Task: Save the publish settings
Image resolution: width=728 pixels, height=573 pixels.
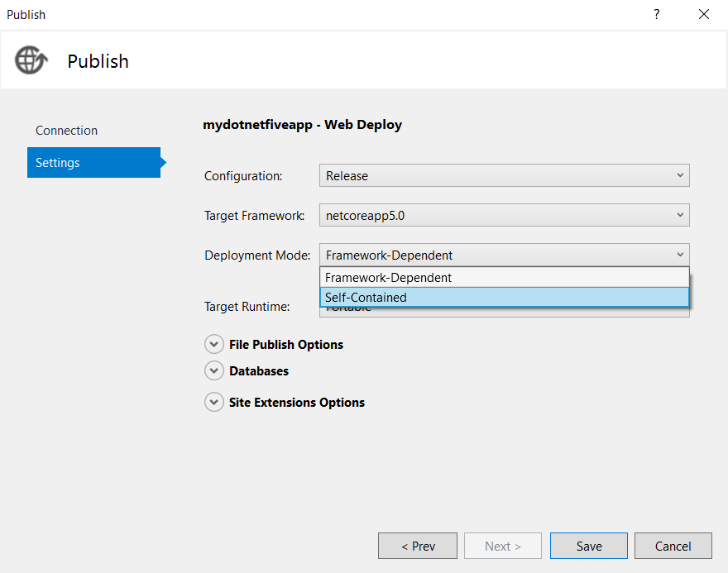Action: click(588, 546)
